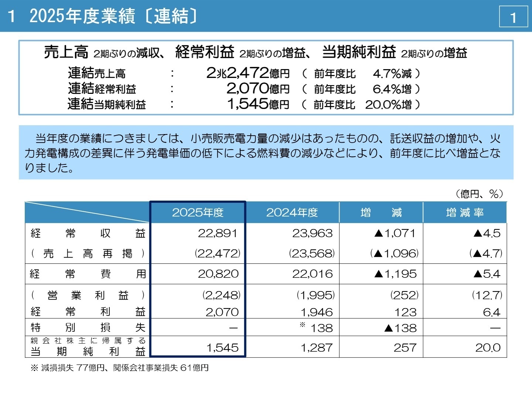Click the value ▲5.4
532x399 pixels.
click(x=487, y=274)
